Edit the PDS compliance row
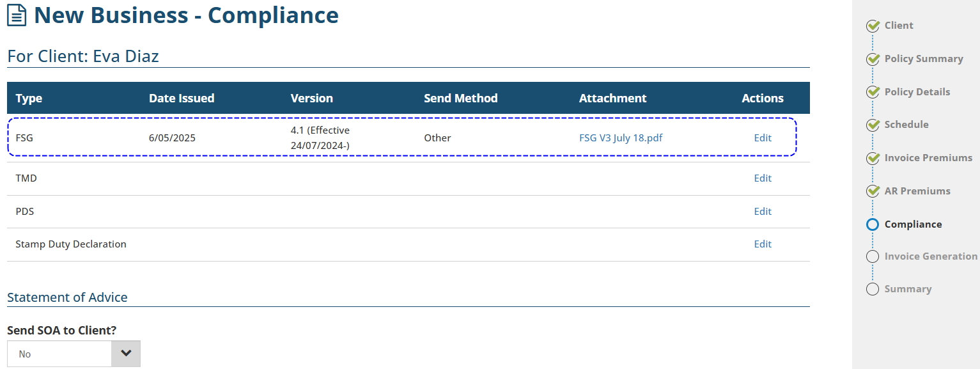 pyautogui.click(x=763, y=212)
